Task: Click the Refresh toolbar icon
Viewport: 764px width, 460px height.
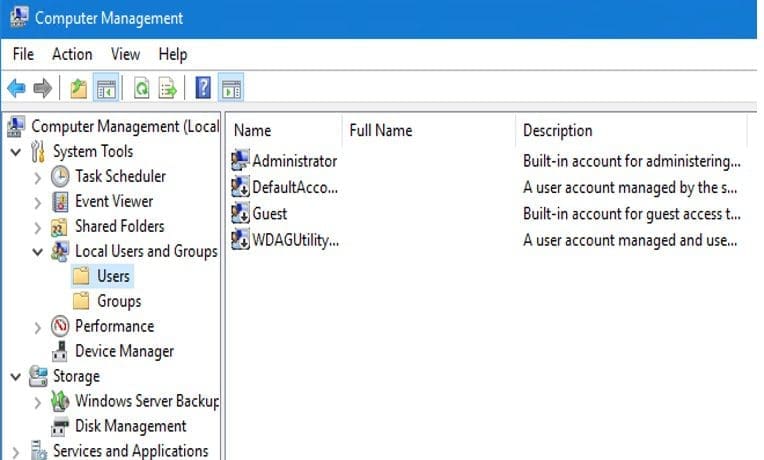Action: tap(142, 89)
